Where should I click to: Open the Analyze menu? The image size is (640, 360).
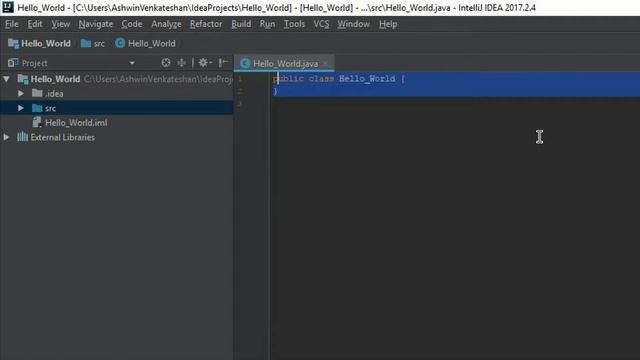[166, 24]
